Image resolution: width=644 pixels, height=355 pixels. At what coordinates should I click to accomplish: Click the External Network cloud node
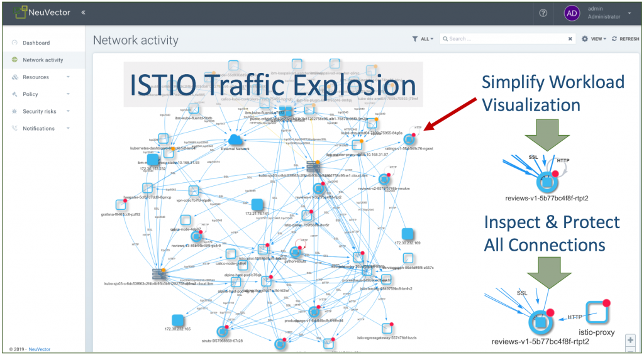[x=236, y=140]
